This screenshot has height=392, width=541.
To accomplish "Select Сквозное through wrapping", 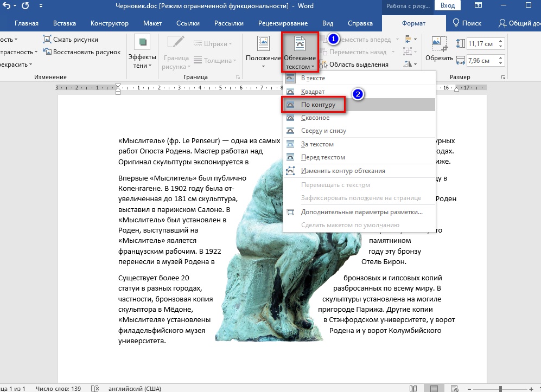I will (359, 118).
